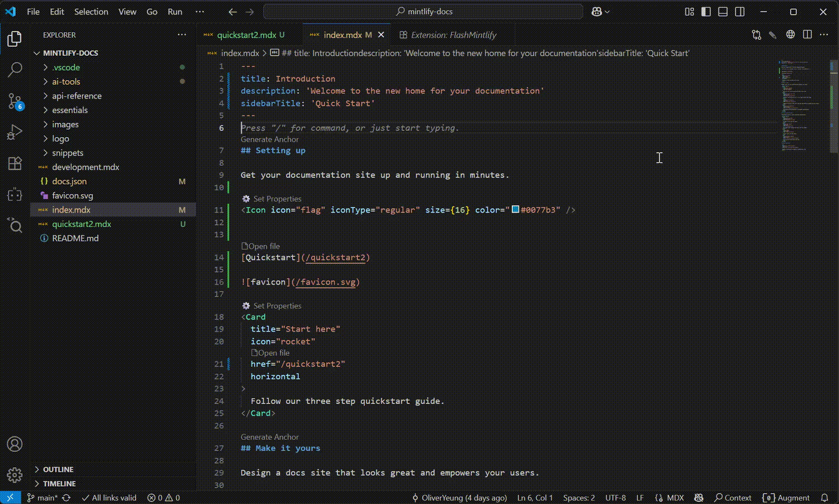This screenshot has height=504, width=839.
Task: Click the #0077b3 color swatch
Action: click(515, 210)
